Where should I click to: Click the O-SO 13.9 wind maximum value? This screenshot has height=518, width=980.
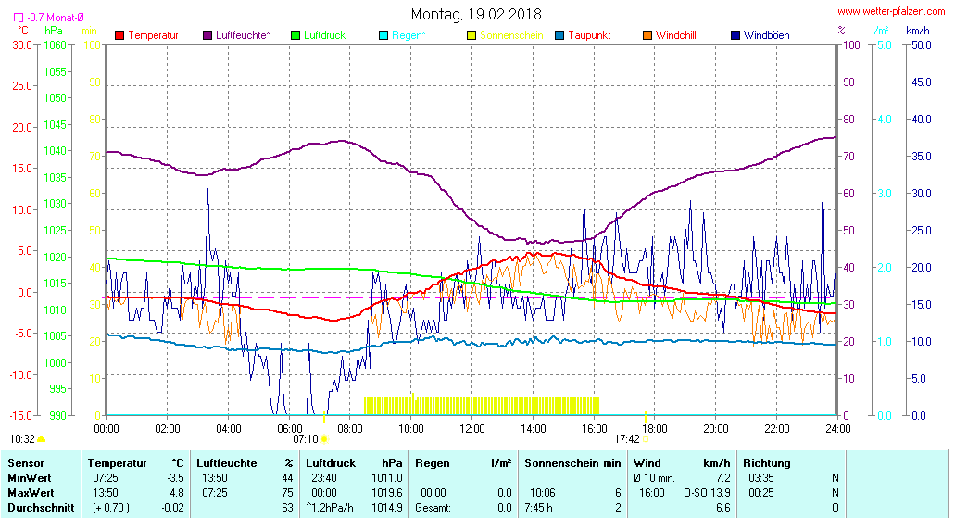[707, 493]
